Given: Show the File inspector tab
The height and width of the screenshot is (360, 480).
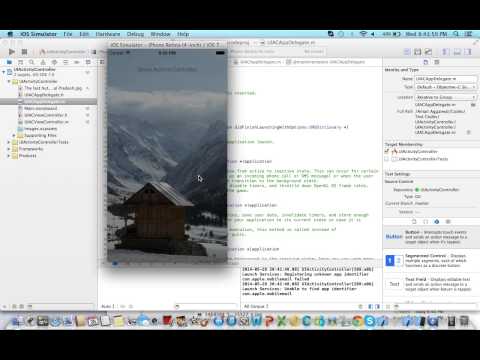Looking at the screenshot, I should click(x=426, y=62).
